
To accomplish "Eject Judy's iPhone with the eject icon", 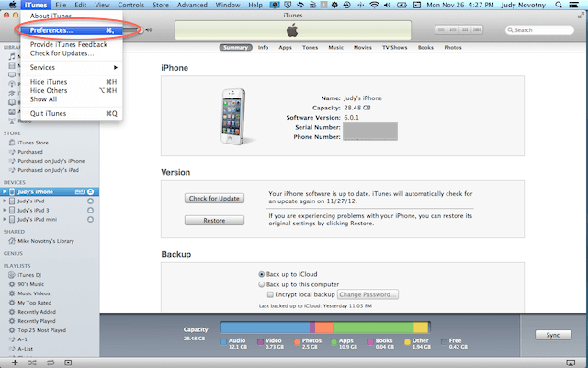I will [90, 192].
